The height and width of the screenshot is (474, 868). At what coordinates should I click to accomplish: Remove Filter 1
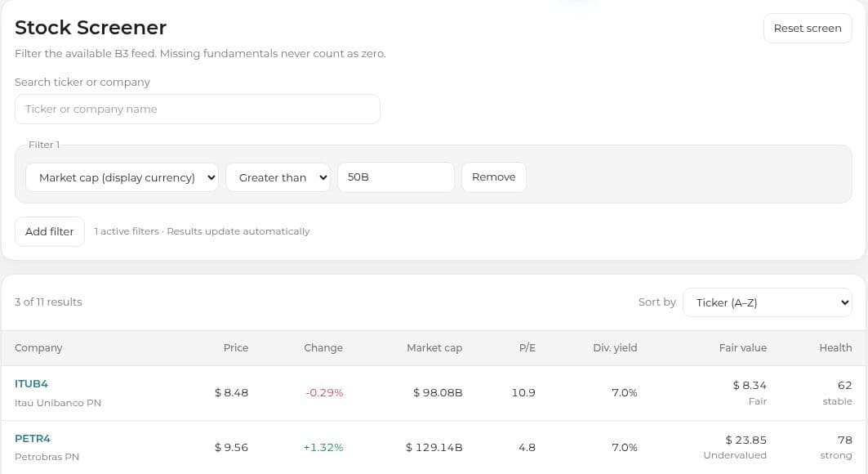(x=494, y=177)
